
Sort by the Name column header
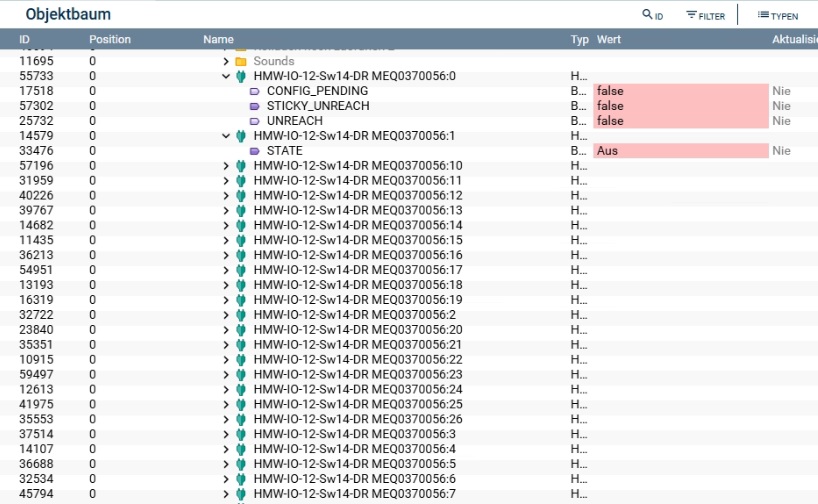pos(218,39)
